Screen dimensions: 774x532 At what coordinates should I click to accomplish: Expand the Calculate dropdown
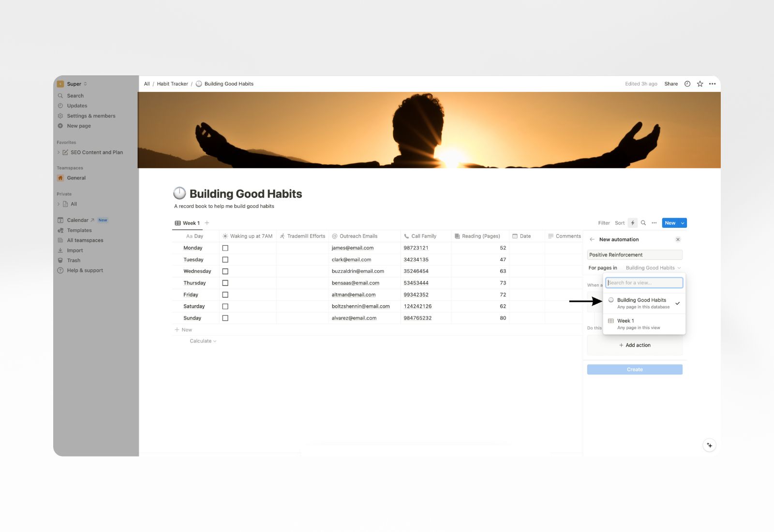pos(203,341)
